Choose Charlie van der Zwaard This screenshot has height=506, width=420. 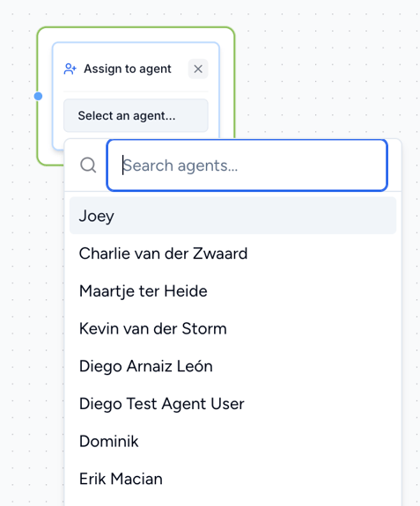pyautogui.click(x=232, y=253)
